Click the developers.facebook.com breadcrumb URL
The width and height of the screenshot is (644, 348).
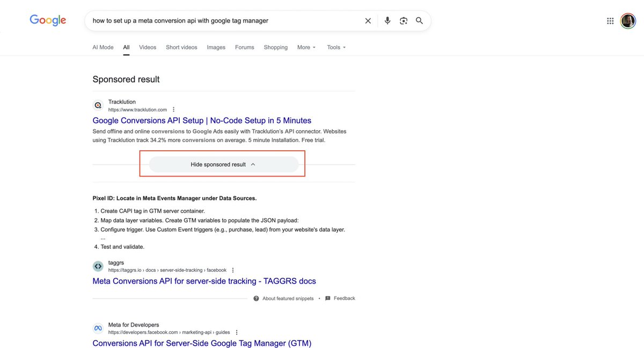point(169,332)
